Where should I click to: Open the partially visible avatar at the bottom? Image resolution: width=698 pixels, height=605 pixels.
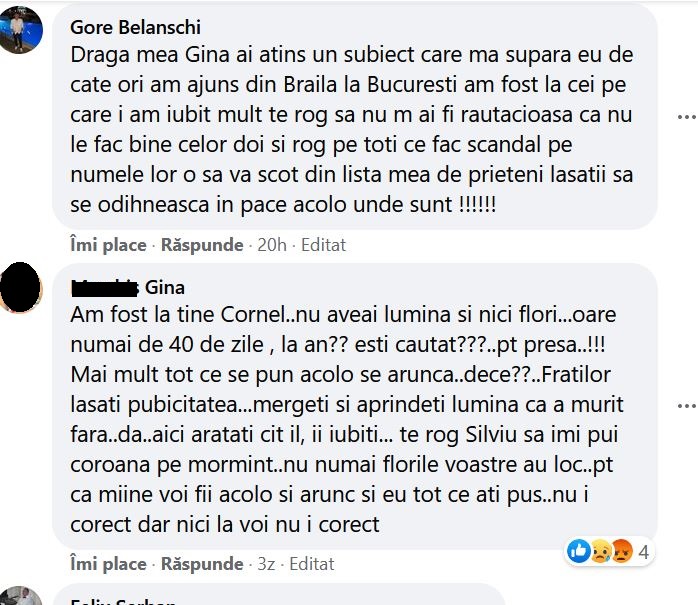coord(22,598)
